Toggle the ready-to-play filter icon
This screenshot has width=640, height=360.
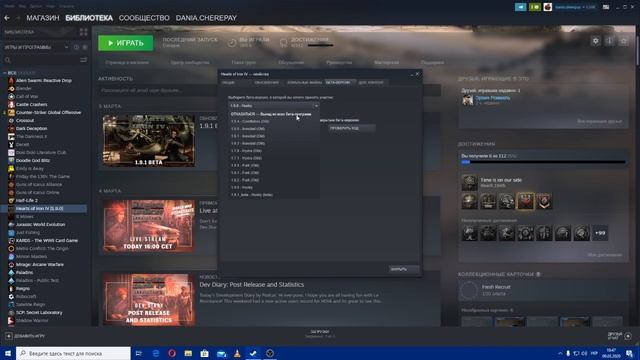point(85,47)
